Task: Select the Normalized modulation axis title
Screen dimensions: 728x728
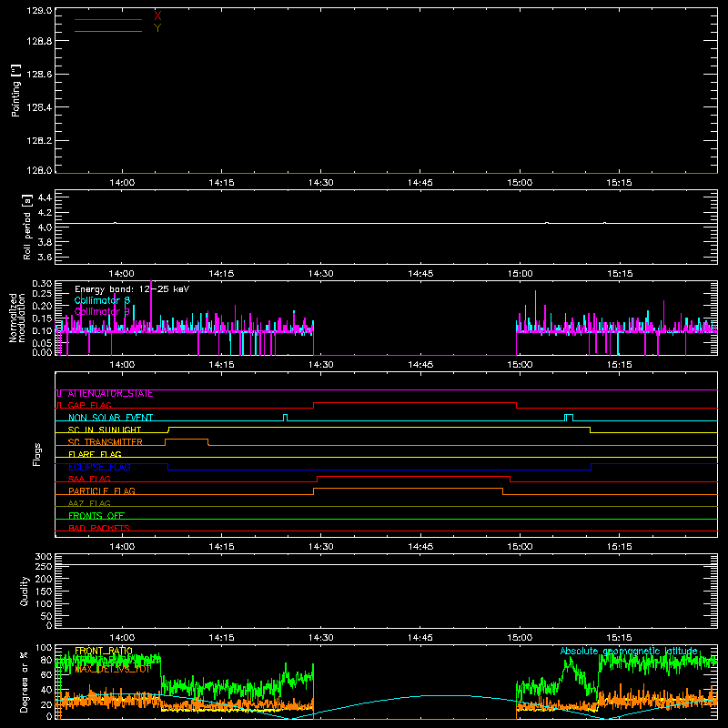Action: coord(17,318)
